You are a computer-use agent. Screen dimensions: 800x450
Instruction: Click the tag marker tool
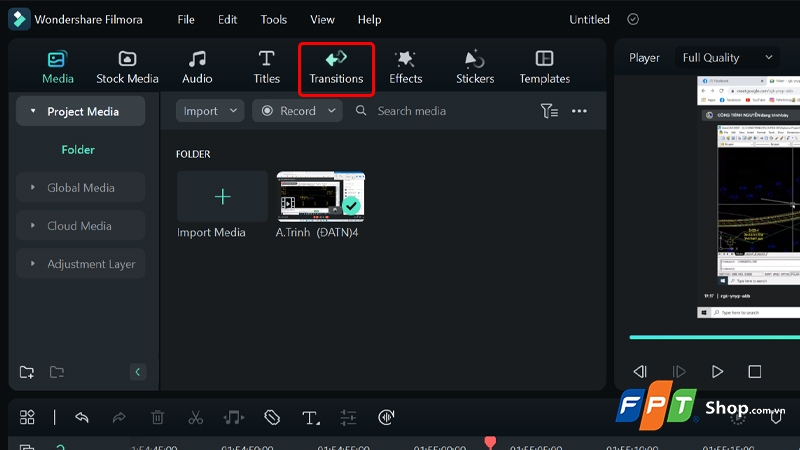272,417
